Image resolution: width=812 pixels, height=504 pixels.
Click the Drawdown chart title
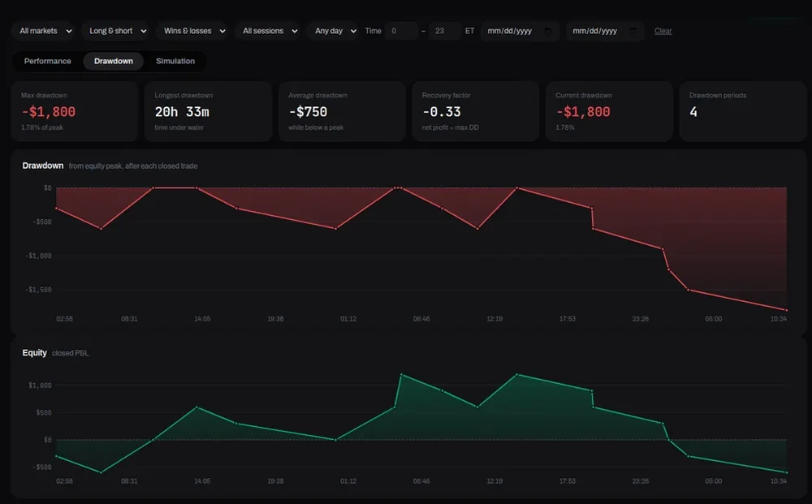tap(42, 166)
